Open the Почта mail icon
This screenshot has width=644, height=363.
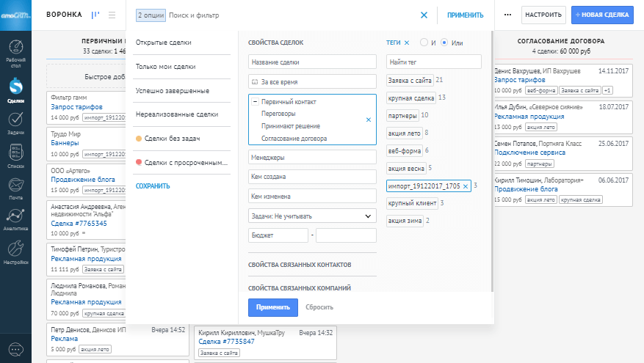[x=15, y=187]
